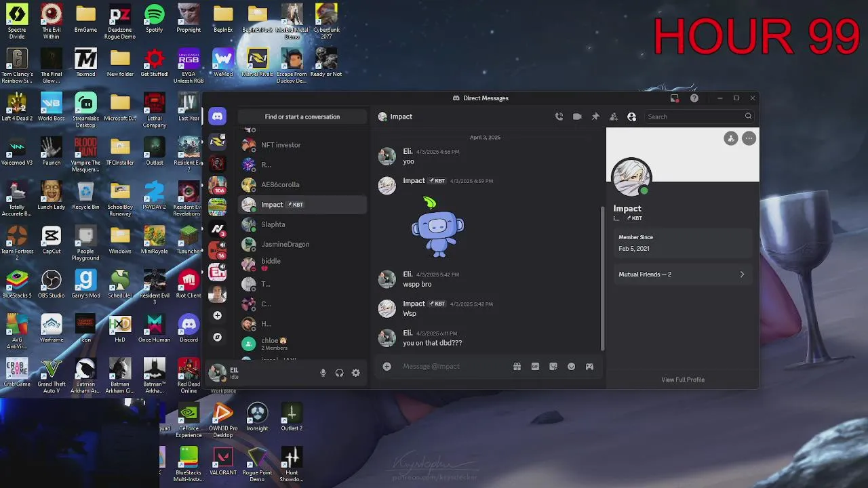Add a server plus button
Image resolution: width=868 pixels, height=488 pixels.
[x=217, y=316]
